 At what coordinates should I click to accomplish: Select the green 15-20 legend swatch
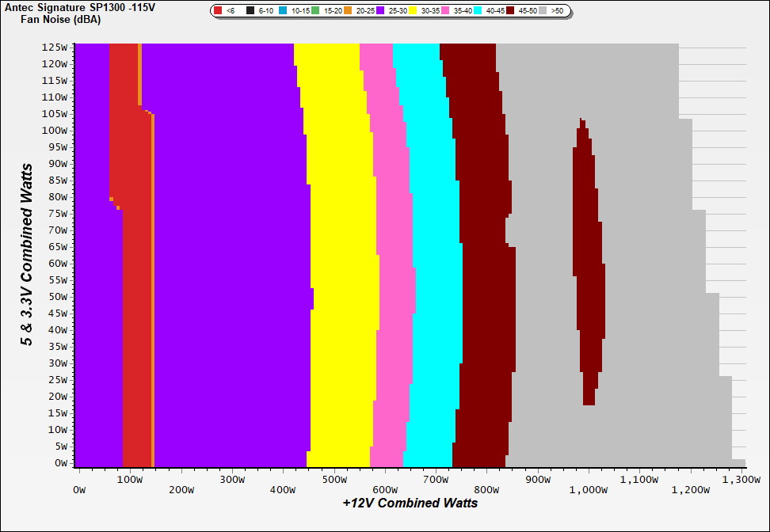click(x=316, y=11)
